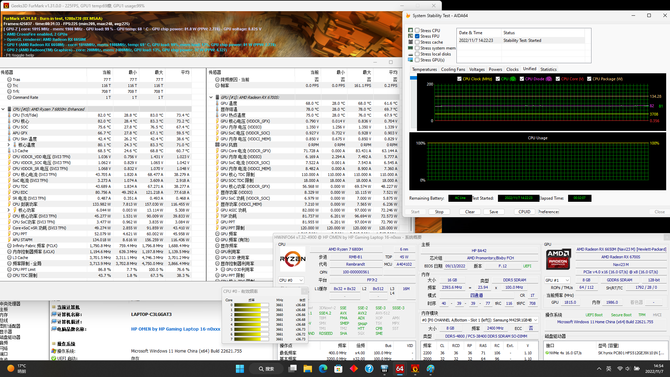This screenshot has height=377, width=670.
Task: Uncheck the Stress FPU checkbox
Action: (x=417, y=36)
